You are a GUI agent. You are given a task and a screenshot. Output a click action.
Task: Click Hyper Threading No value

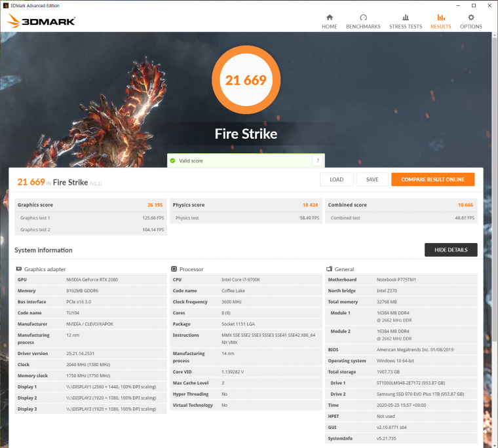(x=224, y=394)
